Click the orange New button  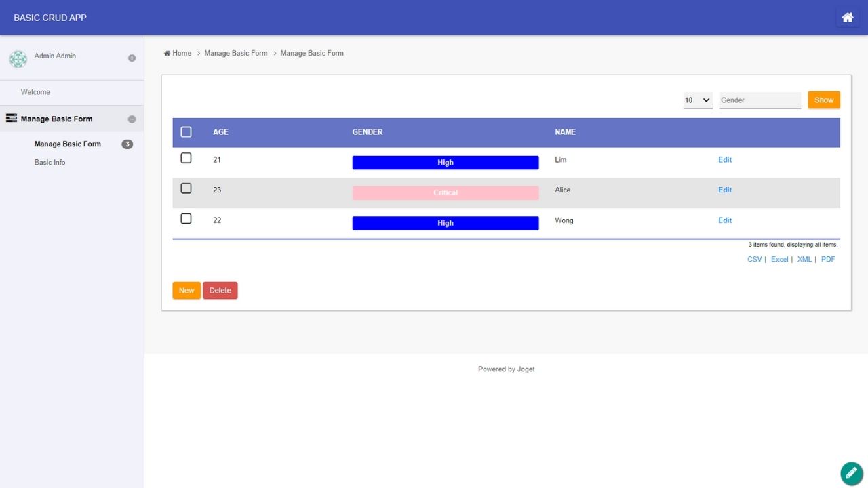point(186,291)
